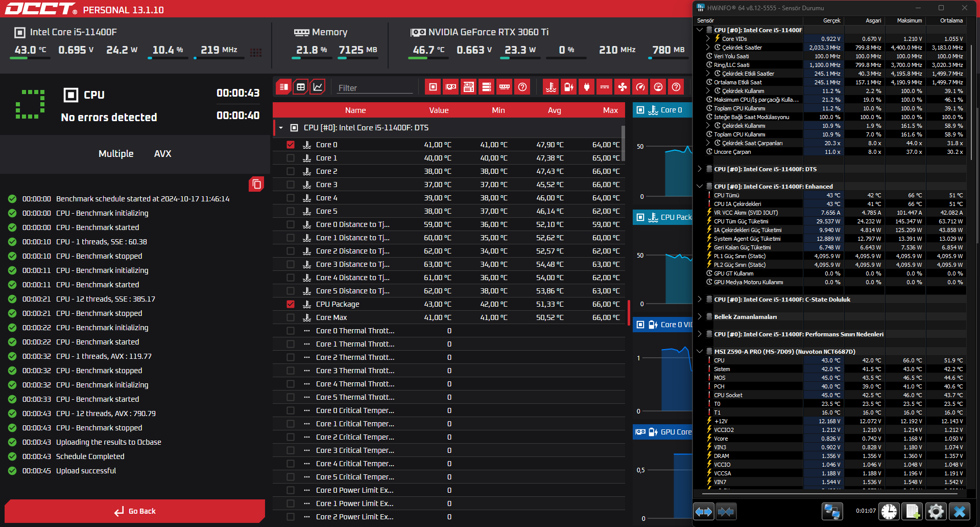Viewport: 980px width, 527px height.
Task: Uncheck the CPU Package checkbox
Action: tap(291, 304)
